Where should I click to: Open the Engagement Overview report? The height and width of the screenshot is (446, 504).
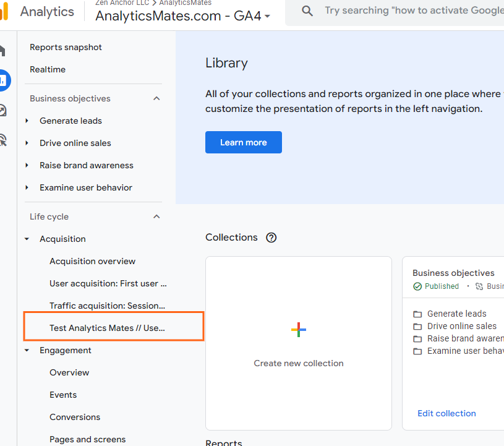(69, 372)
